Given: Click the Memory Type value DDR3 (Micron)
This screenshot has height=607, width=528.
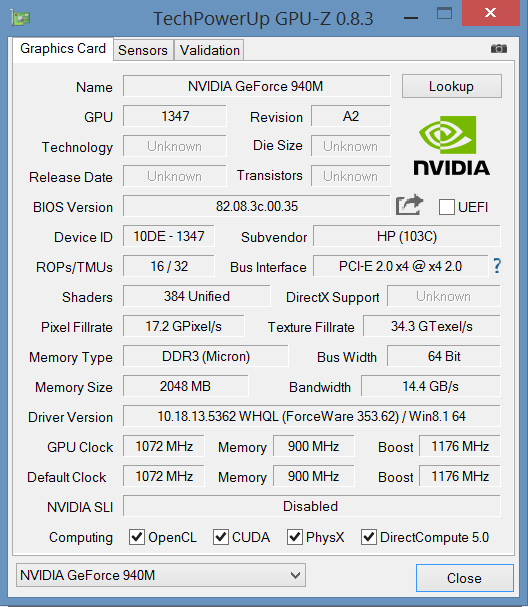Looking at the screenshot, I should click(206, 356).
